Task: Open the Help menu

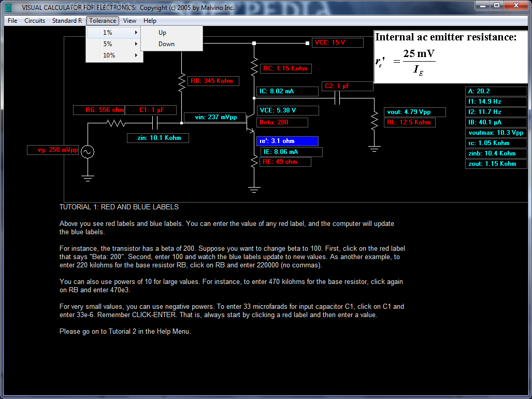Action: pyautogui.click(x=150, y=21)
